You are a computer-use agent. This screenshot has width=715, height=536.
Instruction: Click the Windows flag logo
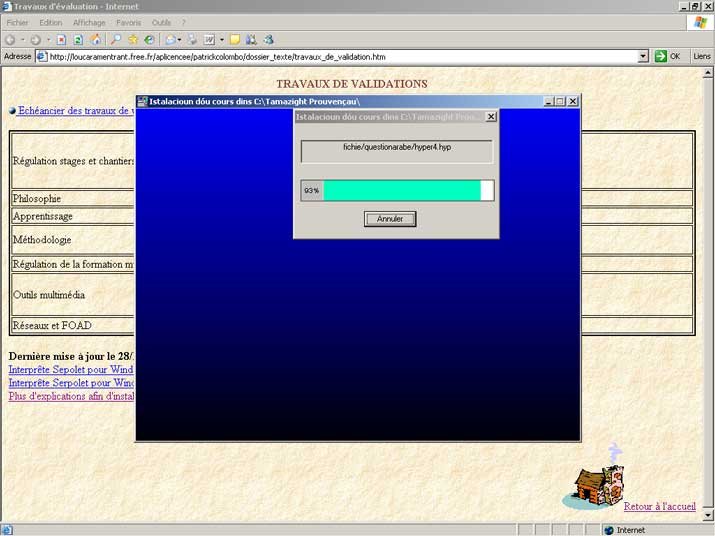click(700, 22)
